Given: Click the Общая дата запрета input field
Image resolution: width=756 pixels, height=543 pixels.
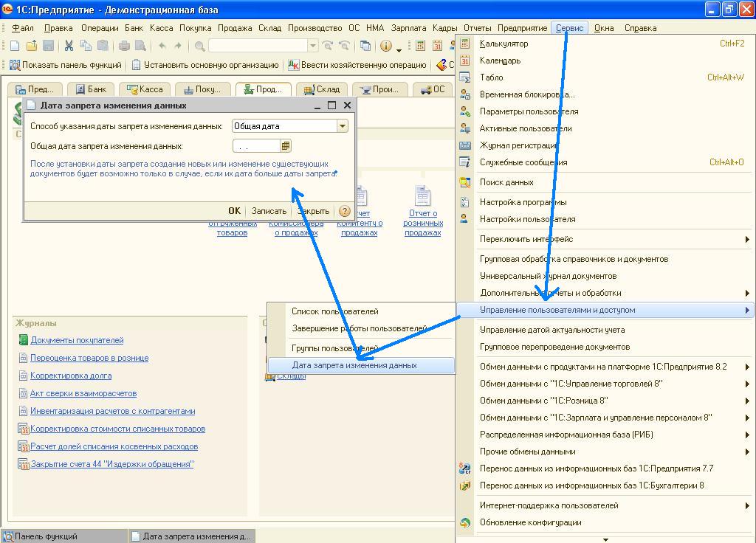Looking at the screenshot, I should pos(256,145).
